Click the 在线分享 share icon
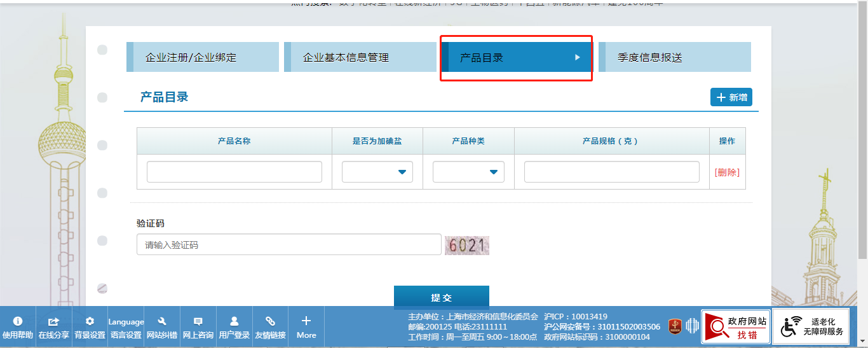The width and height of the screenshot is (868, 348). tap(54, 327)
